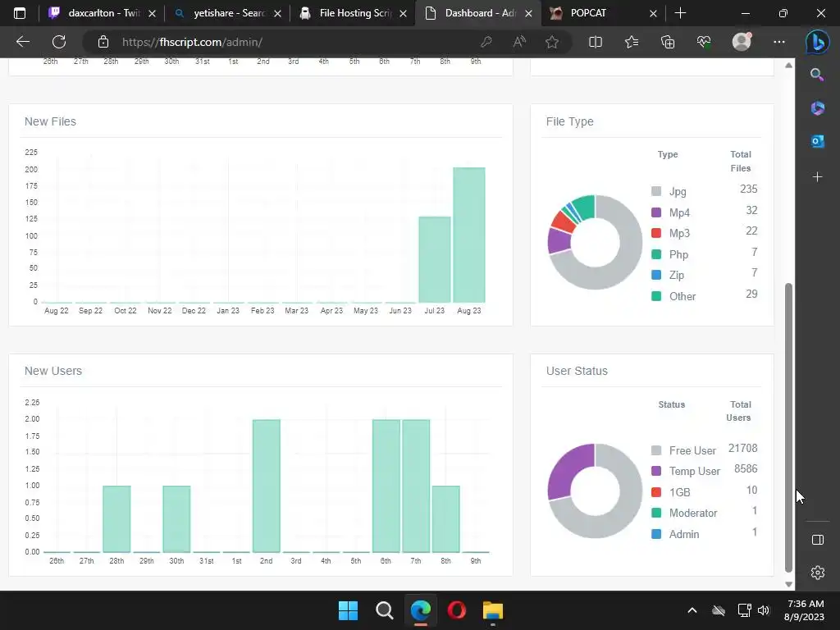
Task: Click the Jul 23 bar in New Files
Action: click(x=435, y=260)
